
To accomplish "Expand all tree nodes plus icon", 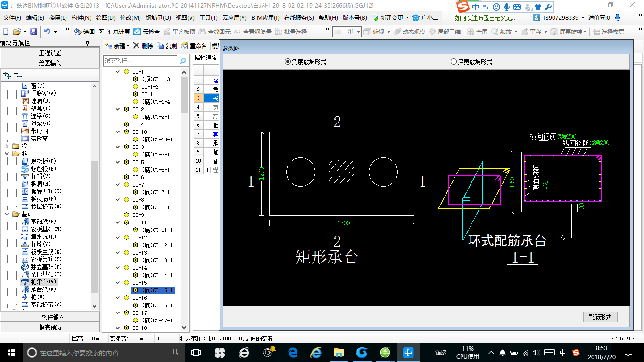I will (x=7, y=74).
